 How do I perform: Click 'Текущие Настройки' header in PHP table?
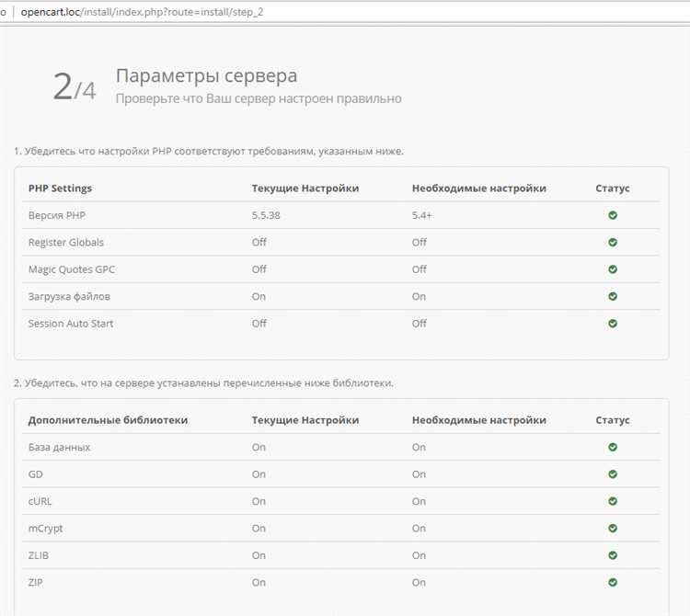(x=305, y=188)
